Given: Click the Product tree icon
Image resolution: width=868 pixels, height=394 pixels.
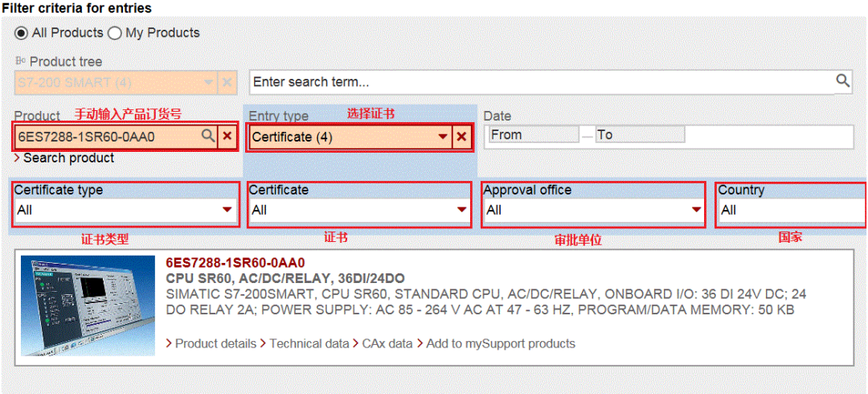Looking at the screenshot, I should (20, 61).
